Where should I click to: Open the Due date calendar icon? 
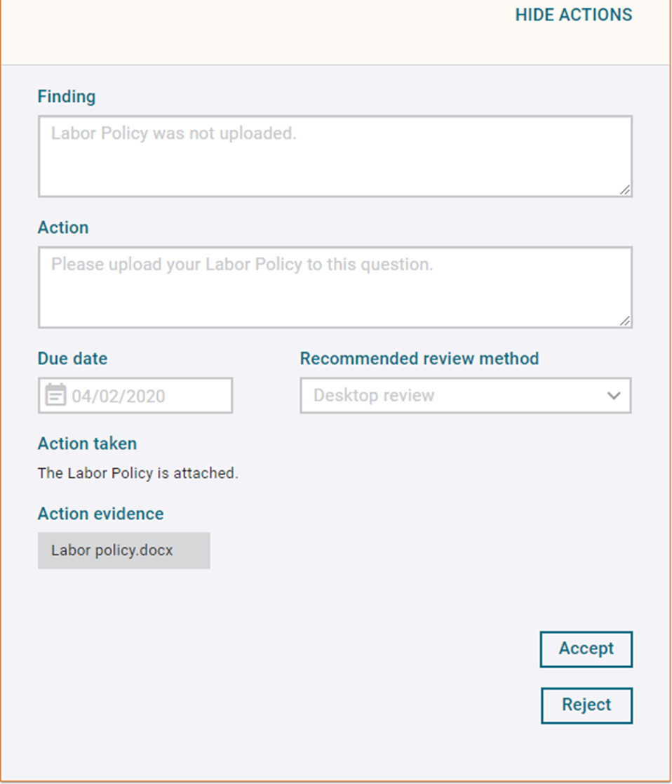pyautogui.click(x=55, y=395)
